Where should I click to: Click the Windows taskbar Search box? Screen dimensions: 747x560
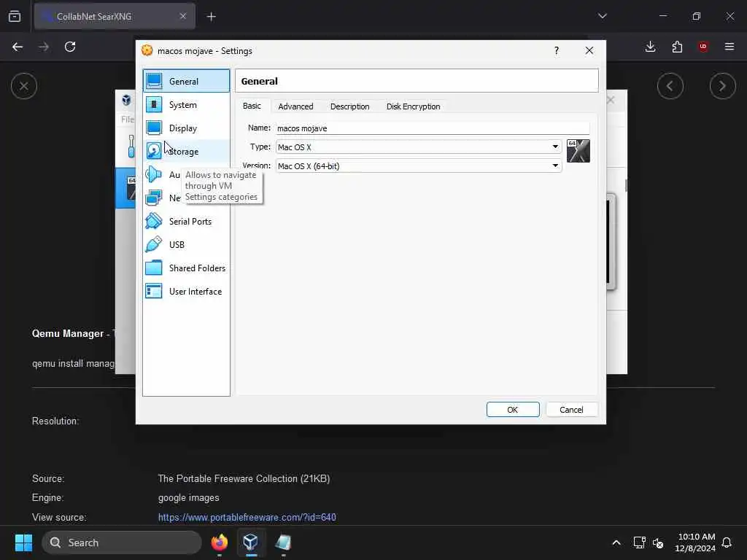pos(122,542)
